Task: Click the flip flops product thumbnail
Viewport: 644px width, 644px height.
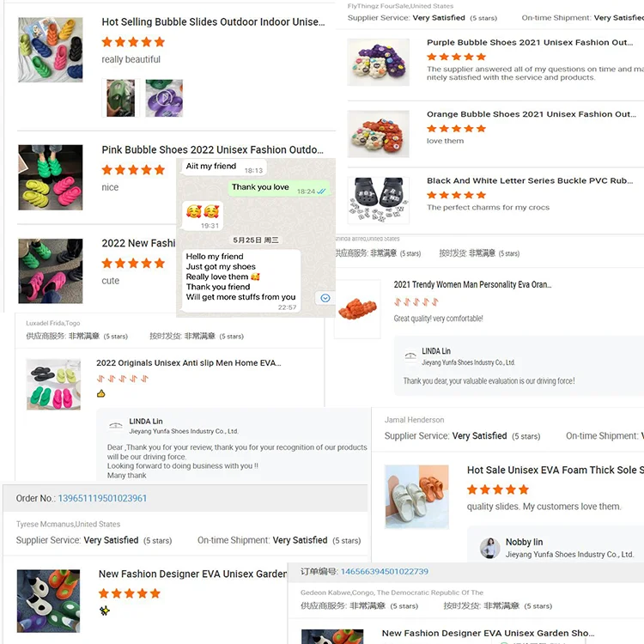Action: [x=54, y=385]
